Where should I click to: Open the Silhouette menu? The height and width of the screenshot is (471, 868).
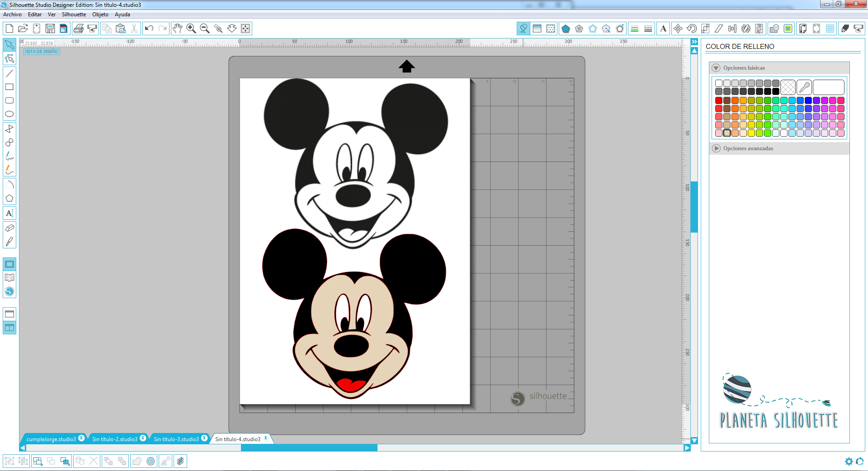(x=74, y=14)
